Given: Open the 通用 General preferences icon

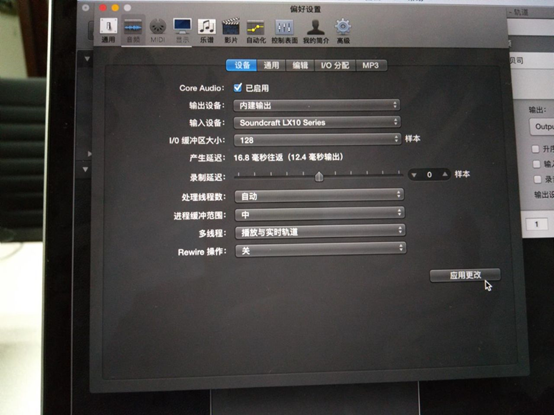Looking at the screenshot, I should tap(108, 30).
